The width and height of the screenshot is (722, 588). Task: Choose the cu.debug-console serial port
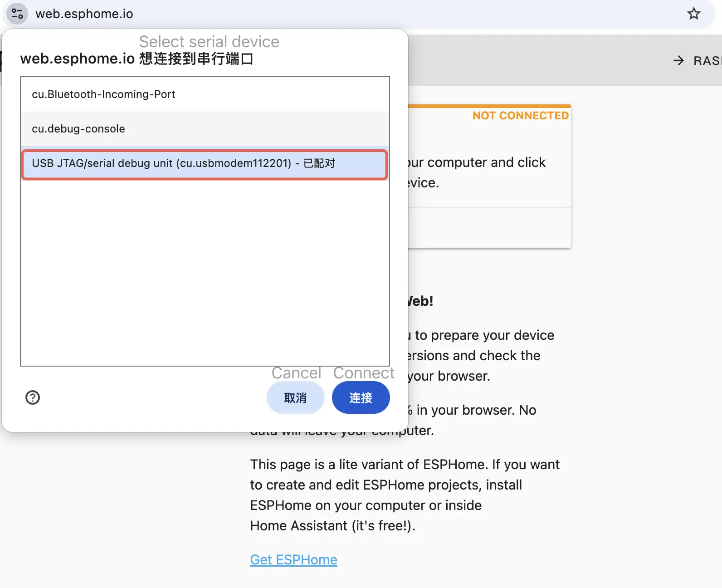78,129
